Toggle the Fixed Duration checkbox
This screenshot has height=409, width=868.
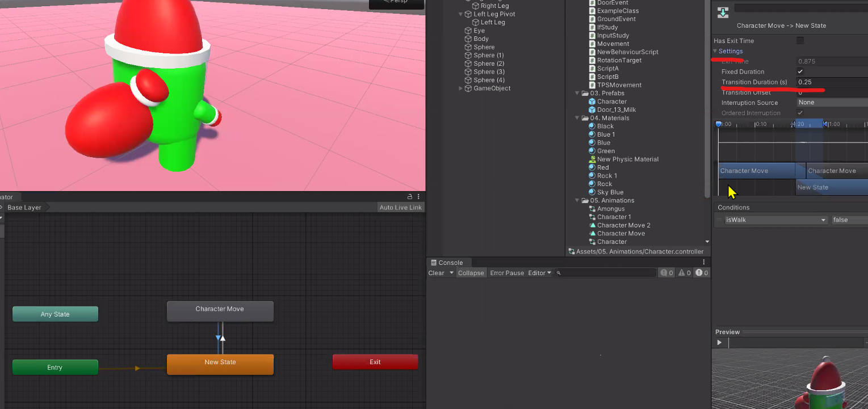(800, 71)
